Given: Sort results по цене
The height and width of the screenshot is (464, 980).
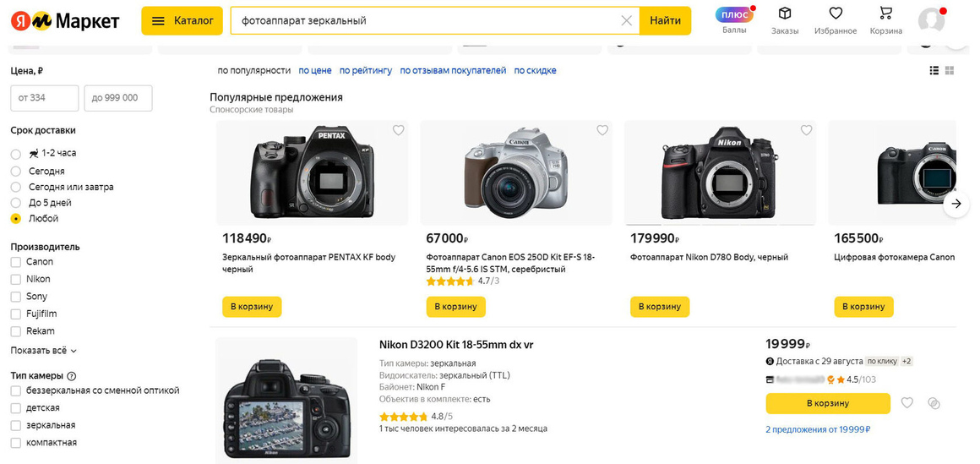Looking at the screenshot, I should click(315, 71).
